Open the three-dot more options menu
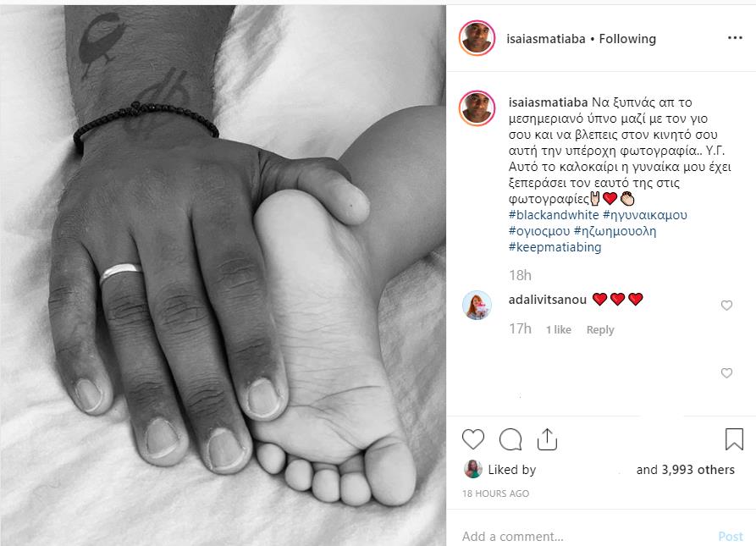This screenshot has width=756, height=546. [735, 37]
